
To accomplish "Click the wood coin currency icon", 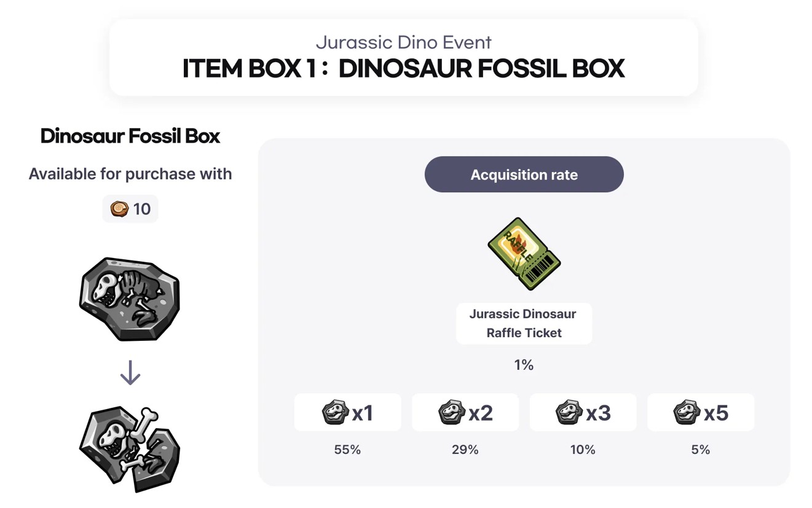I will point(119,209).
